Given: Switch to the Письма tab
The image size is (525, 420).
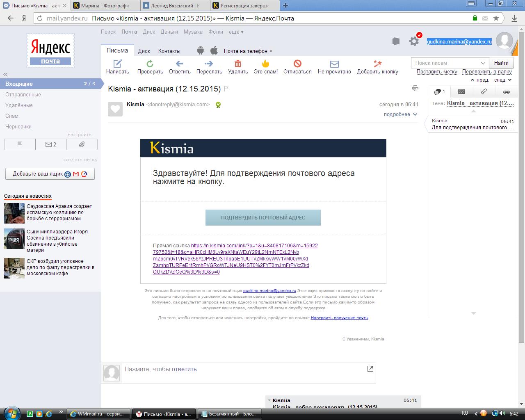Looking at the screenshot, I should point(117,50).
